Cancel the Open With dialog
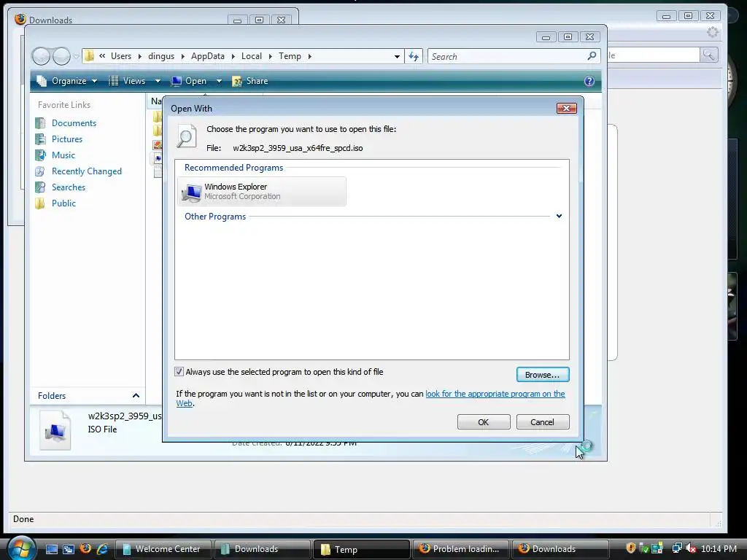Image resolution: width=747 pixels, height=560 pixels. tap(543, 422)
